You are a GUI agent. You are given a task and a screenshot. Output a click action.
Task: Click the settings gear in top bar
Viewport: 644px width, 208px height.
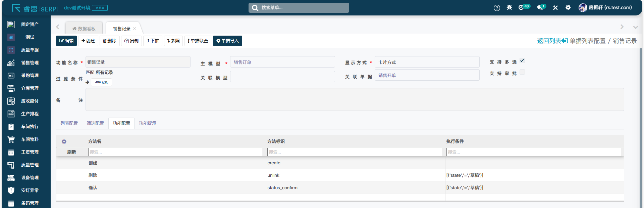click(568, 7)
